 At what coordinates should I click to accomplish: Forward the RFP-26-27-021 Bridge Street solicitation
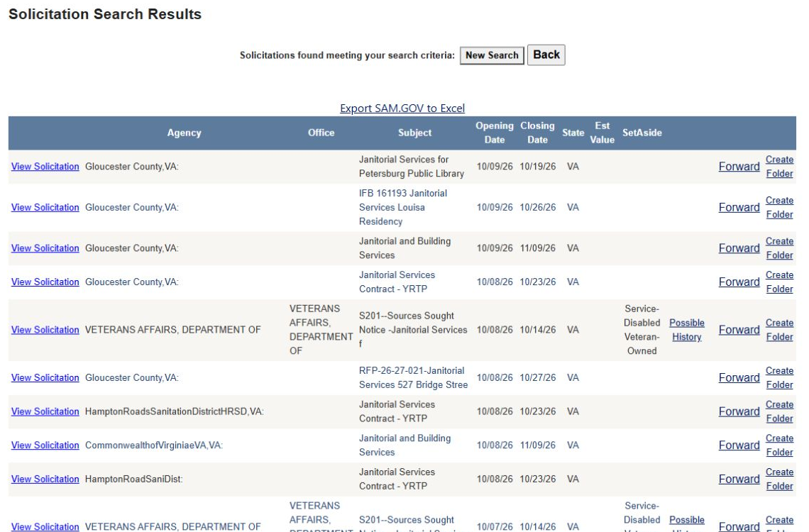click(x=739, y=378)
